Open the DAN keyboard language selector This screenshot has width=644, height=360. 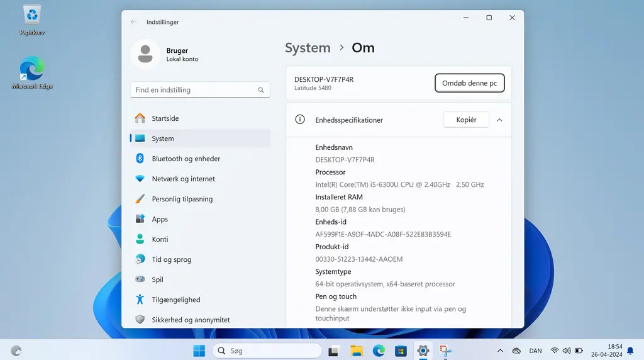tap(535, 351)
